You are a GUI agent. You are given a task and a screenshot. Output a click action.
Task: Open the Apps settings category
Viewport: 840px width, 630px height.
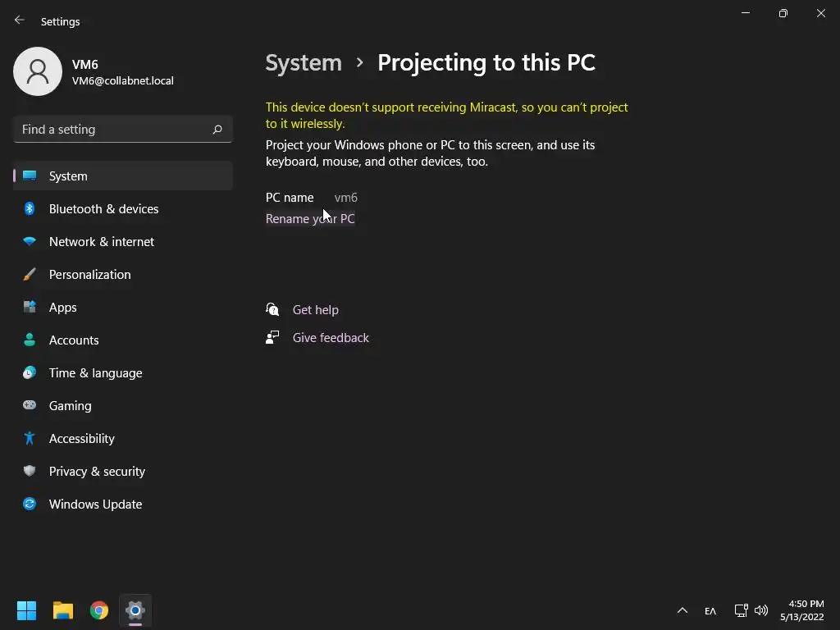point(63,308)
